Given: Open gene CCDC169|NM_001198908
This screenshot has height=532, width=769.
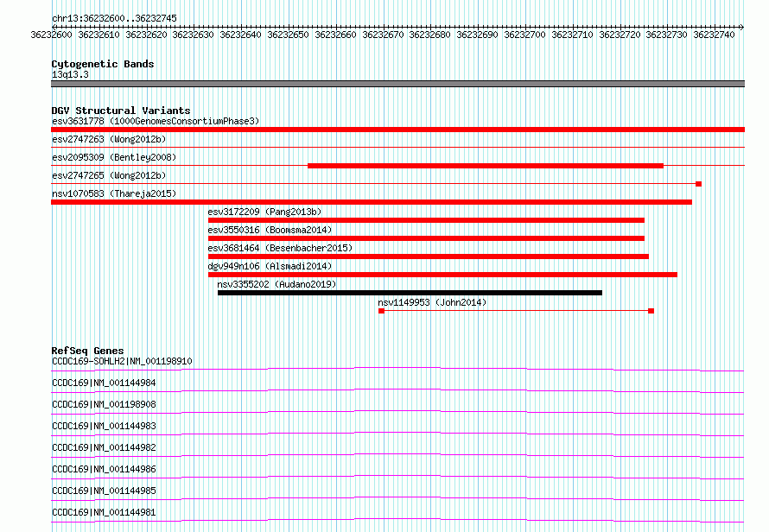Looking at the screenshot, I should [104, 404].
